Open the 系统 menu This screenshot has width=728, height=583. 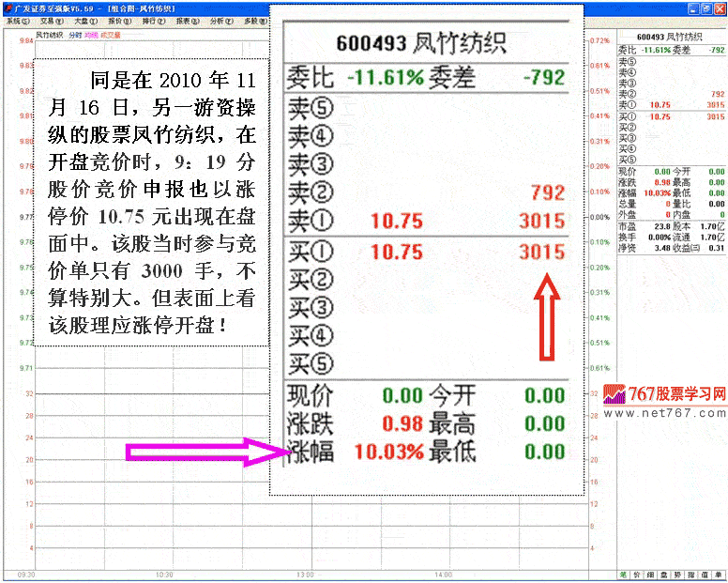(16, 20)
